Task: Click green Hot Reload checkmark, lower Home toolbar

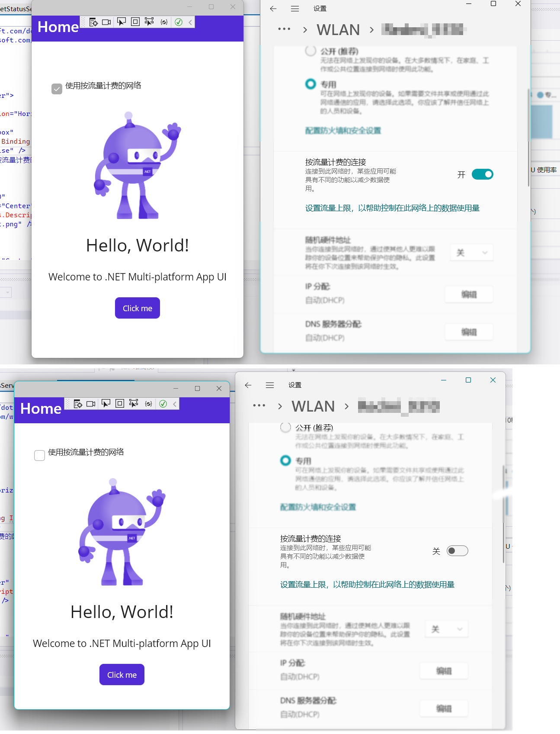Action: (x=163, y=404)
